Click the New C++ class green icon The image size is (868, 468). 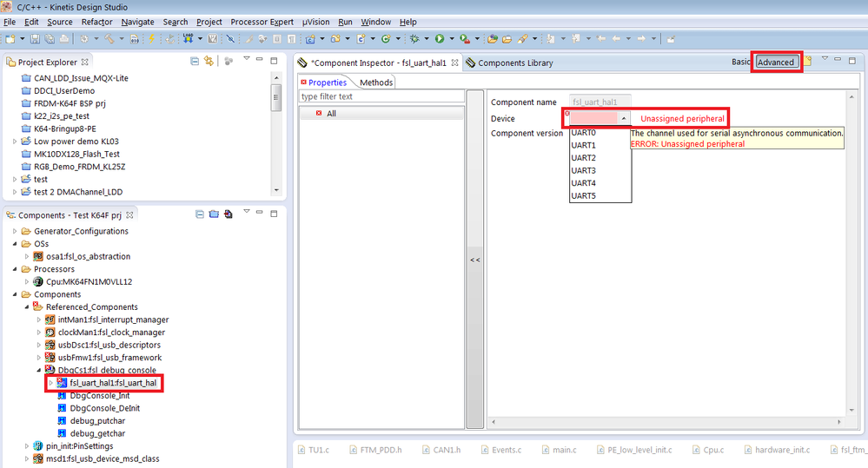(x=386, y=39)
